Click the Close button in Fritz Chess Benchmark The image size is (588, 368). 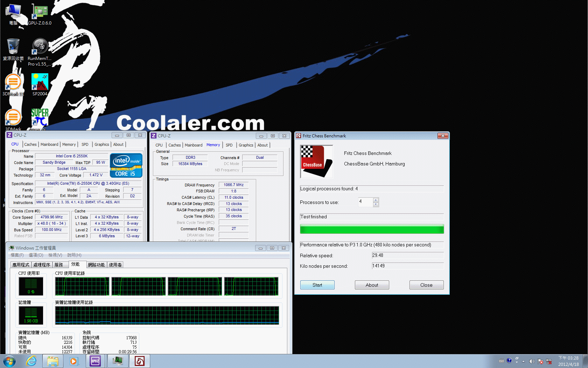(x=426, y=285)
